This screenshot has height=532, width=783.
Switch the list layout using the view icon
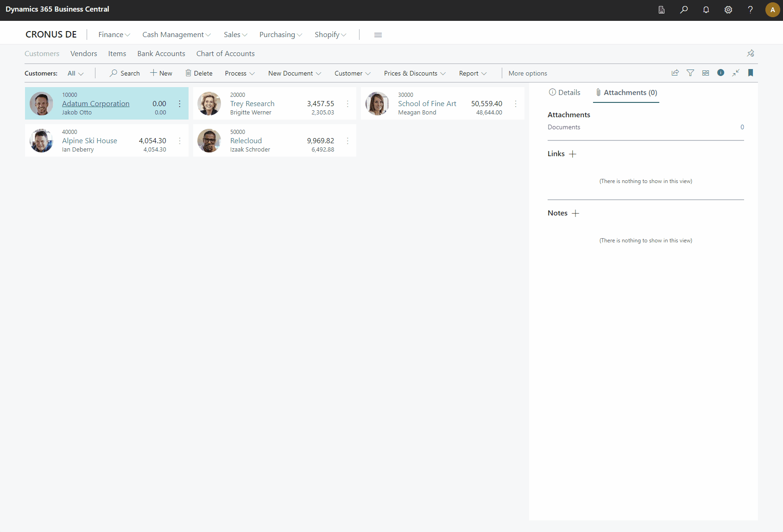[x=706, y=73]
